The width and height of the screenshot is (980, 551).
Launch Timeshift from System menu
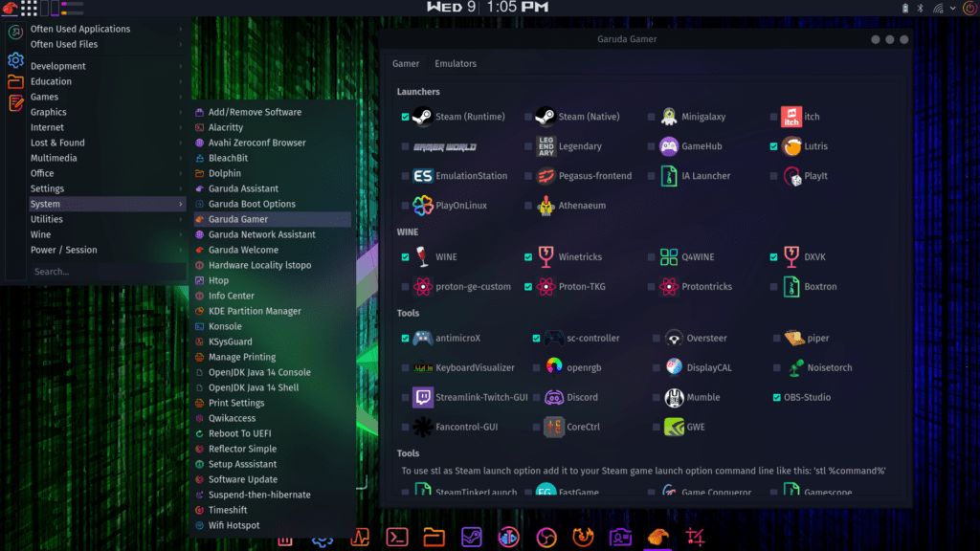pyautogui.click(x=228, y=510)
